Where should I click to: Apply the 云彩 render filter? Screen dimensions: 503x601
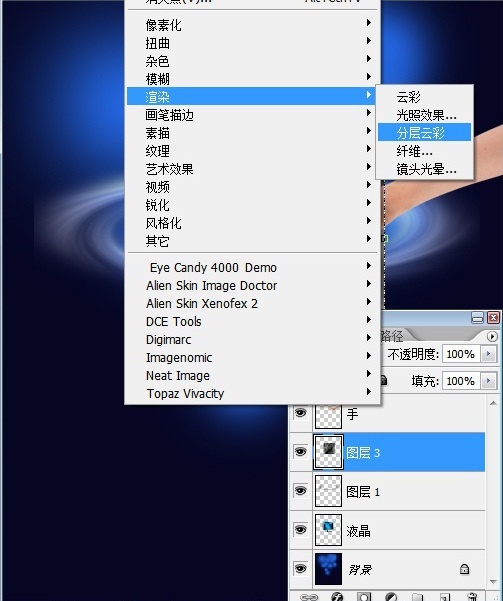point(424,97)
